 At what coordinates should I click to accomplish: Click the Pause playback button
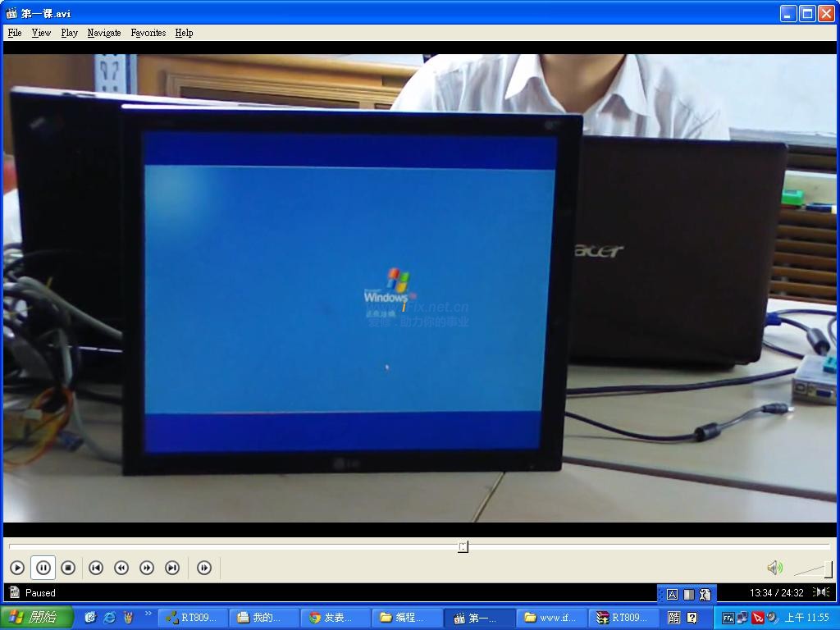click(43, 568)
